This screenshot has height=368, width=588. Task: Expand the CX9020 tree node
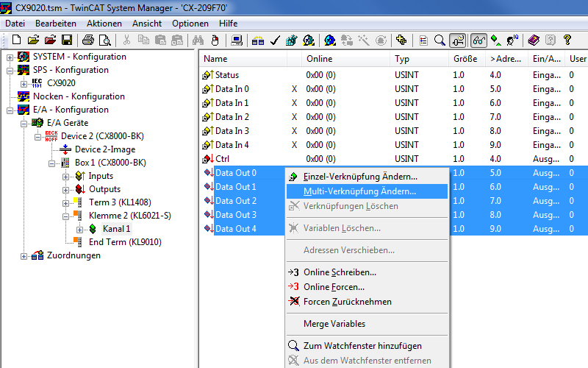(x=24, y=84)
